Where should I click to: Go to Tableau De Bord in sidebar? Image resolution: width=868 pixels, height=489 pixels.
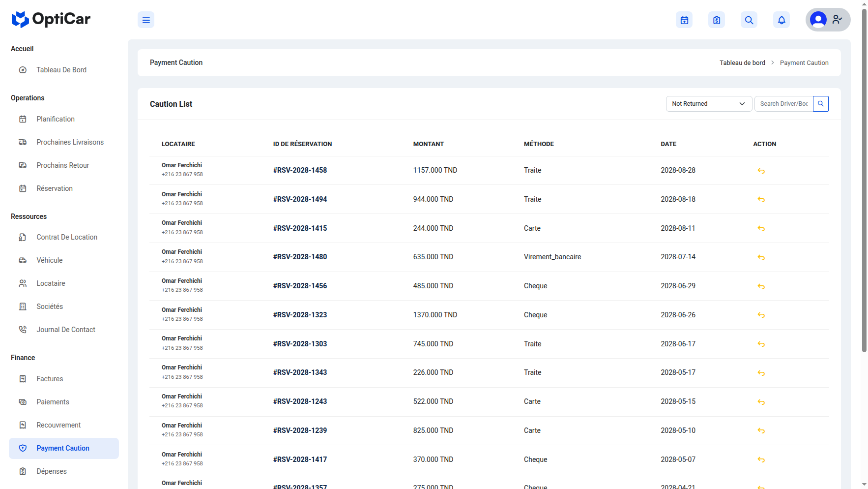tap(64, 70)
